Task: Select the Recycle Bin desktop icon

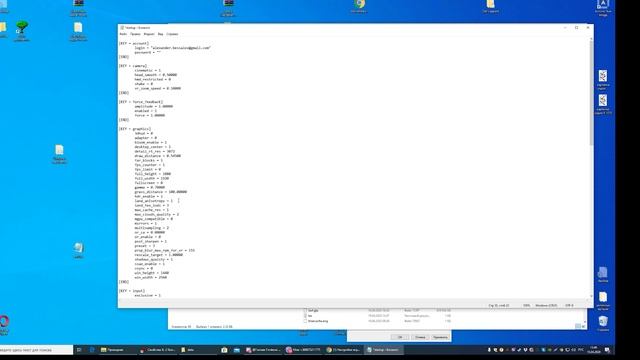Action: (x=603, y=323)
